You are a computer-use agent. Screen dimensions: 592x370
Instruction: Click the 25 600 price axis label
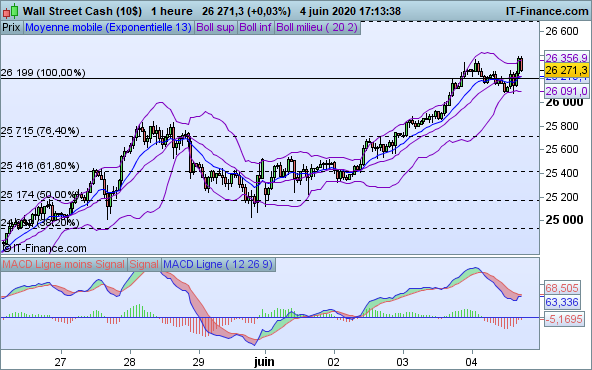(x=562, y=149)
